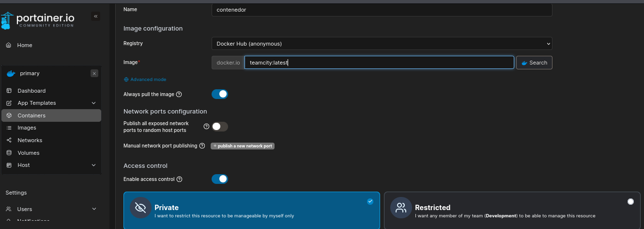Click help icon for publish all exposed ports
Image resolution: width=644 pixels, height=229 pixels.
206,127
